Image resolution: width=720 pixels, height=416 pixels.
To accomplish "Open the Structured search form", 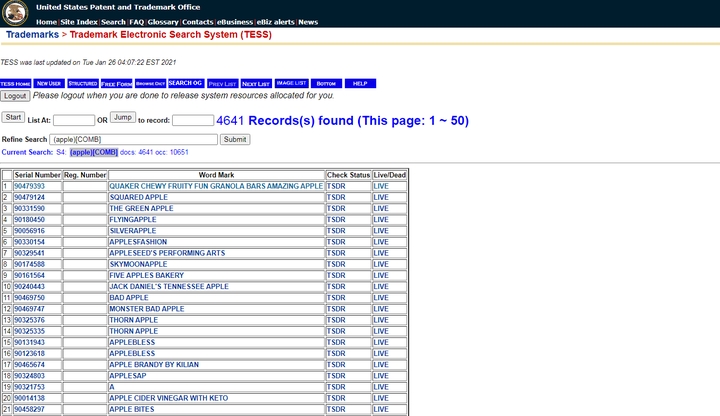I will (x=83, y=83).
